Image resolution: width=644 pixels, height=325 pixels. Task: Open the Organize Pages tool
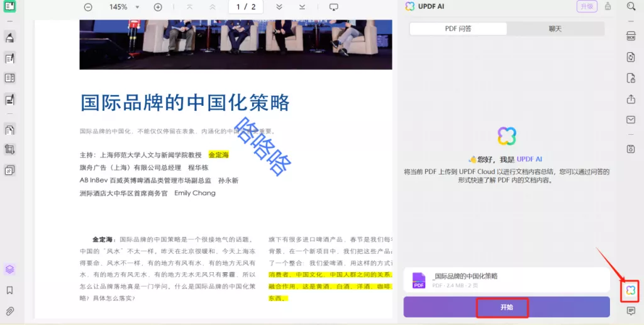tap(9, 130)
